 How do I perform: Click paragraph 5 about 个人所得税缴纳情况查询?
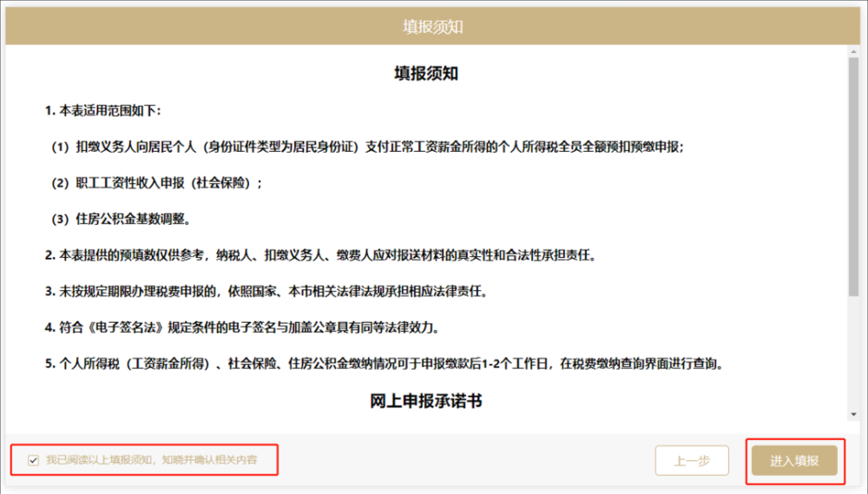[385, 364]
